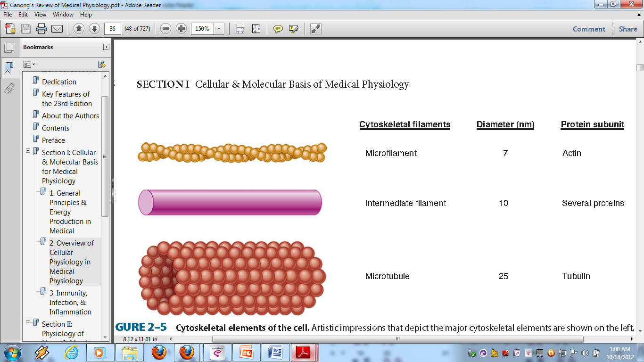Open the Help menu
The height and width of the screenshot is (362, 644).
click(x=86, y=15)
